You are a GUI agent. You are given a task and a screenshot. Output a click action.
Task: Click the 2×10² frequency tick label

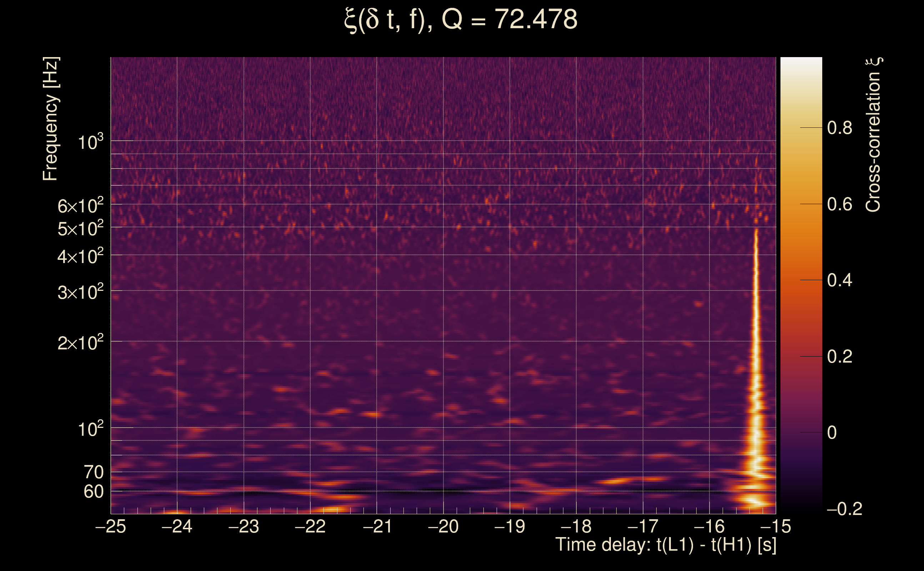(80, 343)
